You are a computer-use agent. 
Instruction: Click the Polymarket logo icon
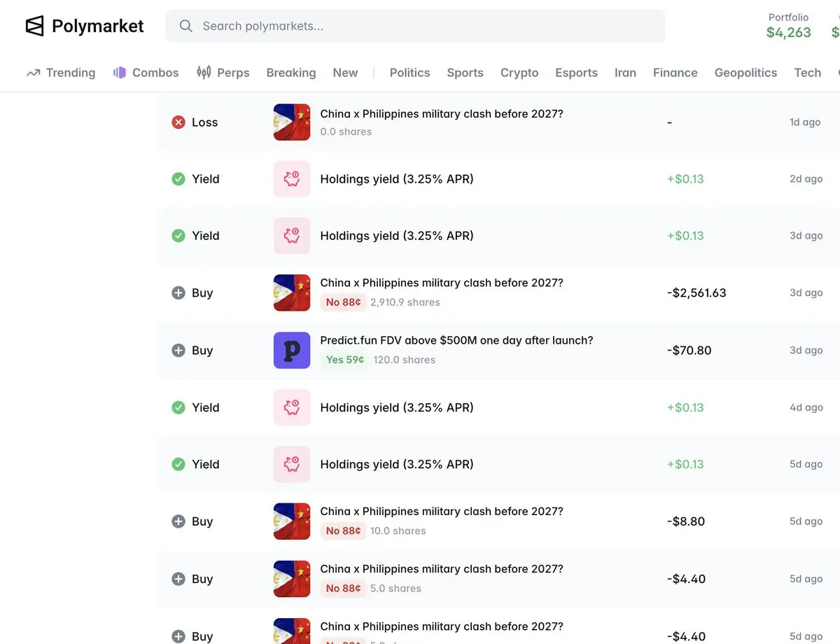[35, 26]
